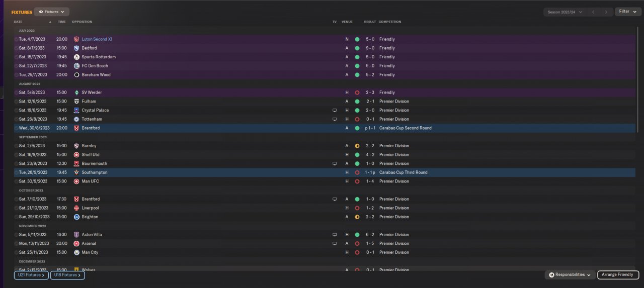Toggle the circle marker beside Wed, 30/8/2023
The image size is (644, 288).
pos(16,128)
